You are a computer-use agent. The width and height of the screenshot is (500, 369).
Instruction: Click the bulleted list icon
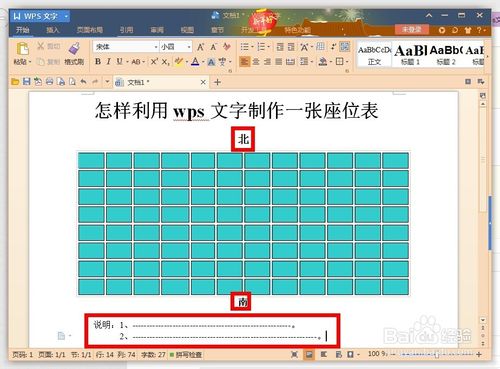coord(244,47)
